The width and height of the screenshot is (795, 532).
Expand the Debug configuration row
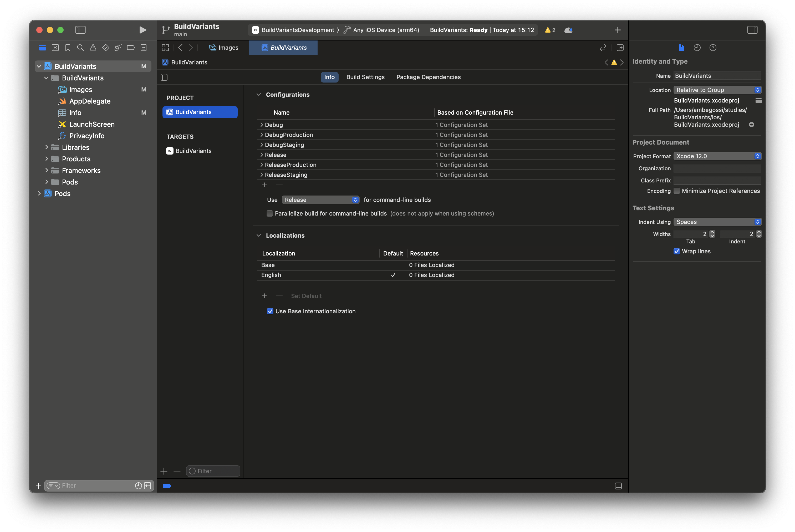pos(262,125)
